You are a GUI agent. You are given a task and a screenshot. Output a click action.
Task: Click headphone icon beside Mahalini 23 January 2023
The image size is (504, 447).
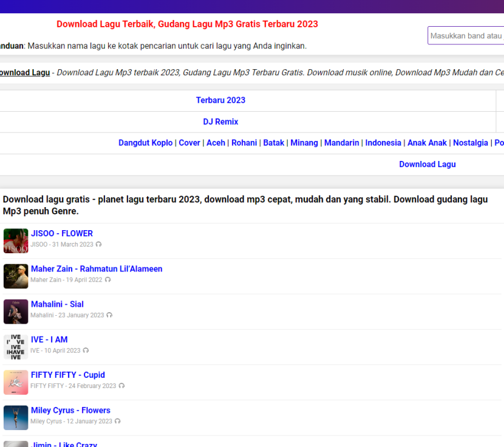click(x=109, y=315)
